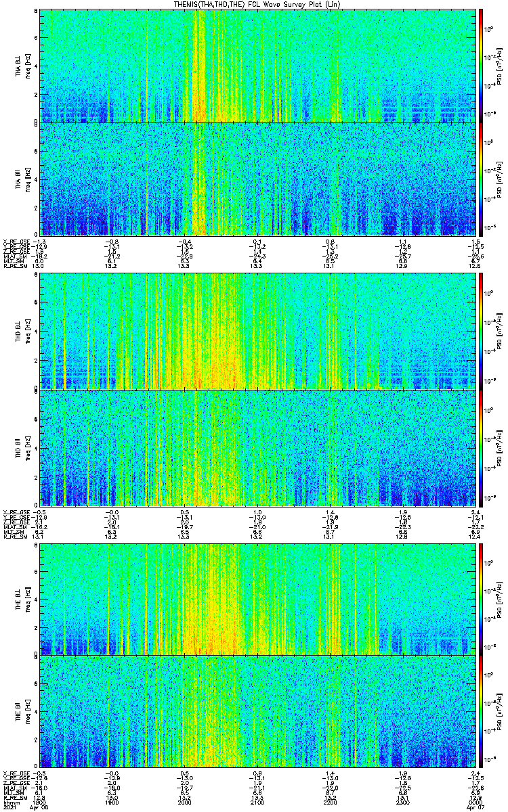This screenshot has height=812, width=508.
Task: Click the THD B-parallel PSD color bar
Action: [x=481, y=448]
